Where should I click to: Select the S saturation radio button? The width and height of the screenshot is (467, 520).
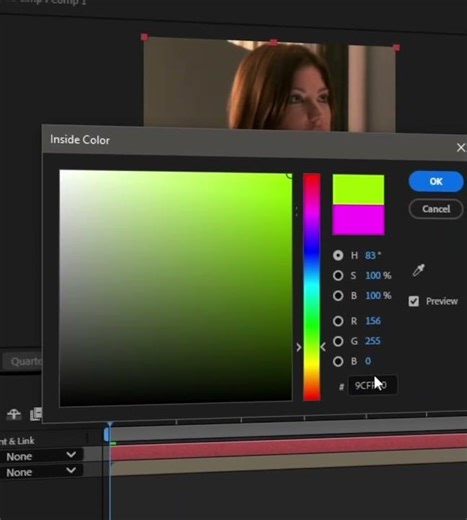pos(338,275)
